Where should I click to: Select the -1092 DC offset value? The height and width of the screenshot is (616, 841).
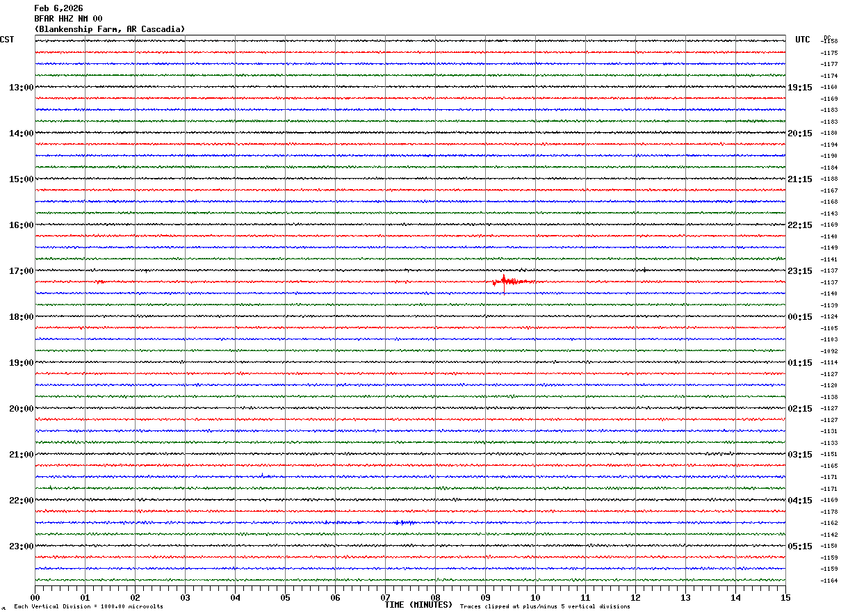tap(829, 351)
